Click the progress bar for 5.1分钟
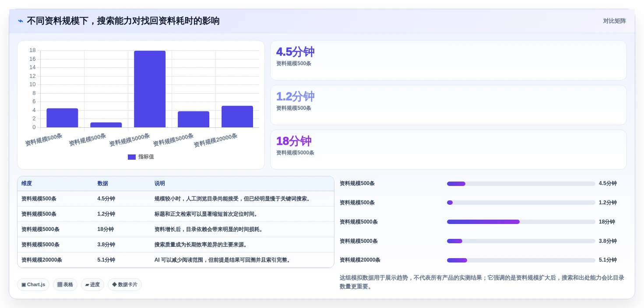This screenshot has width=644, height=308. click(521, 260)
